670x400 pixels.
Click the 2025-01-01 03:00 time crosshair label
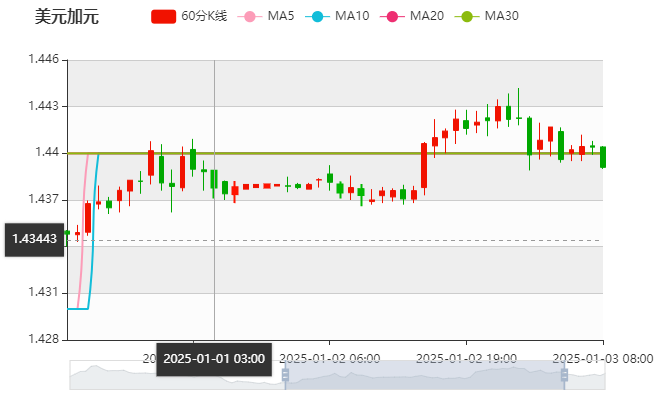[214, 359]
